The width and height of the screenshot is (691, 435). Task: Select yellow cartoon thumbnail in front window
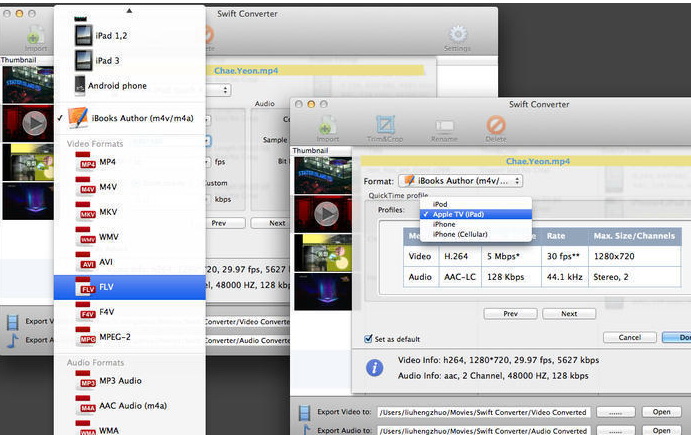click(323, 253)
